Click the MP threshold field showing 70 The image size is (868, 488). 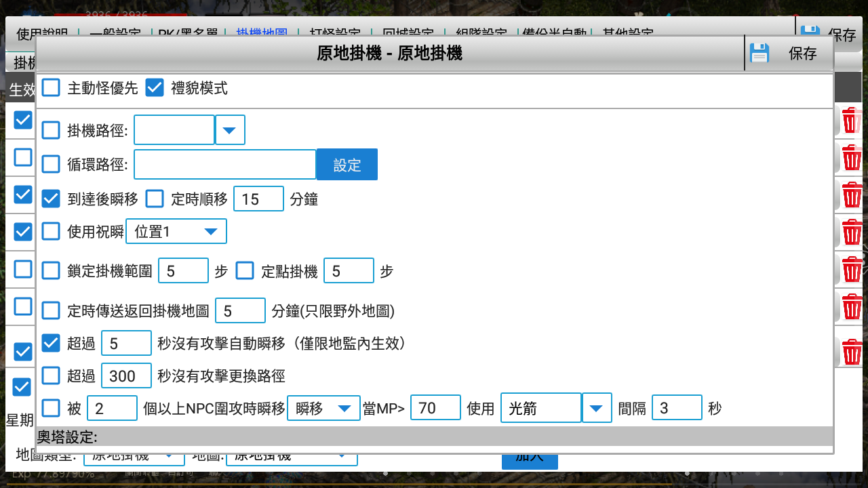click(x=436, y=408)
